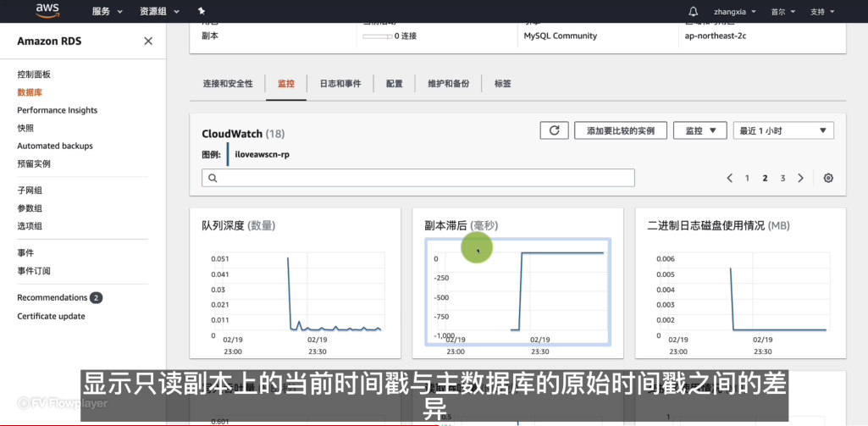Open zhangxia account menu

tap(733, 12)
